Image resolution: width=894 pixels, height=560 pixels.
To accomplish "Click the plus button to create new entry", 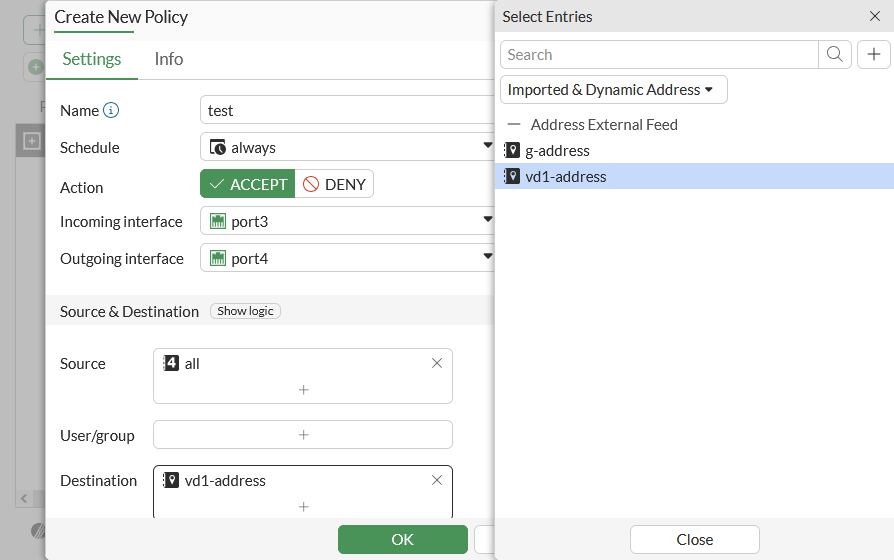I will coord(873,55).
